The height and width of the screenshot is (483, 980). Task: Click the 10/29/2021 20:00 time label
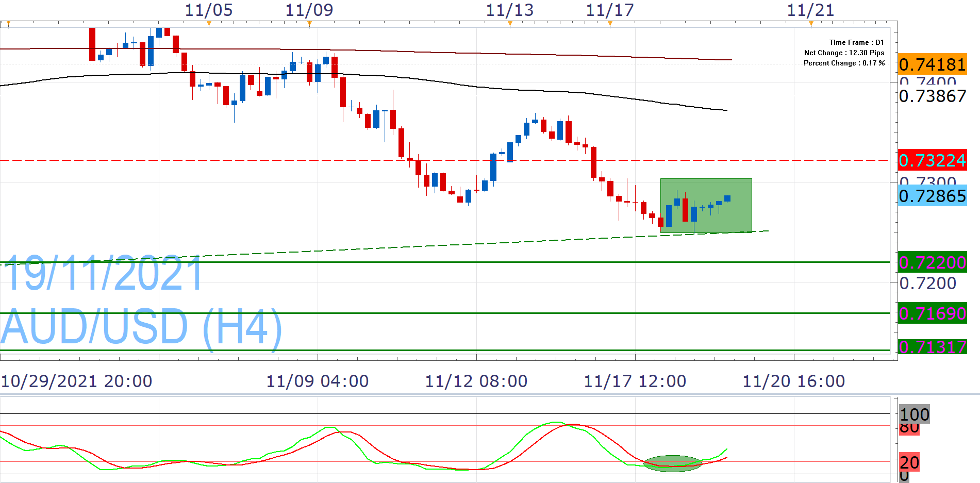[x=77, y=381]
